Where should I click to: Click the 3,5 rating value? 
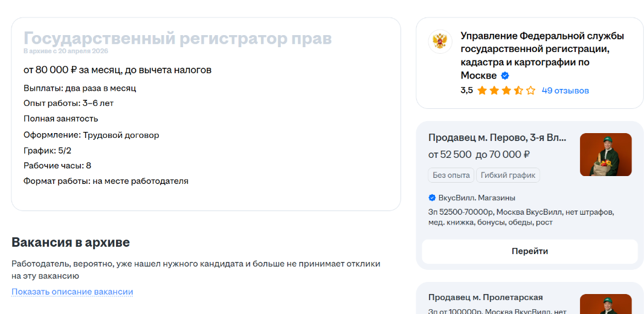pyautogui.click(x=466, y=91)
